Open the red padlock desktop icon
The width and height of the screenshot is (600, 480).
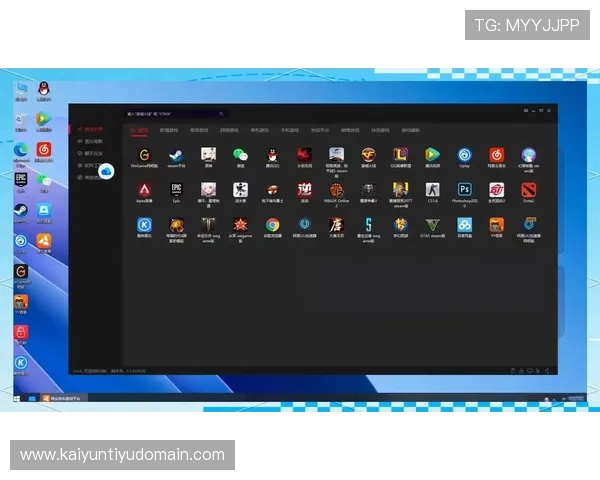(x=21, y=335)
